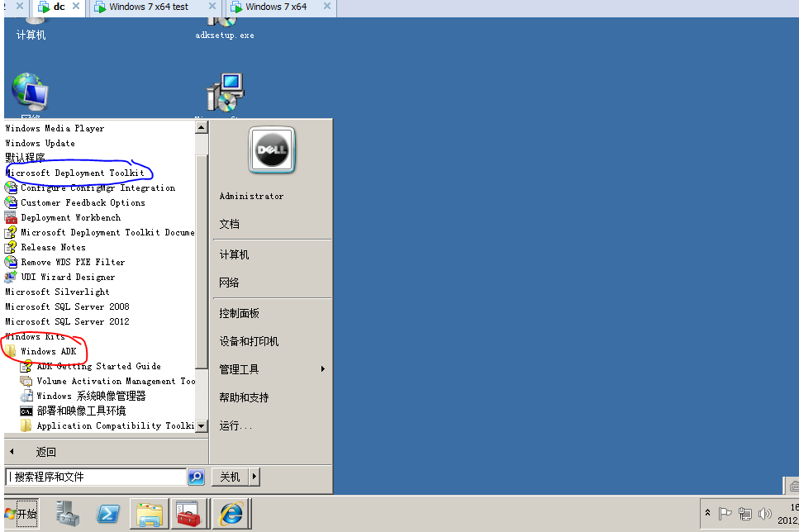Image resolution: width=799 pixels, height=532 pixels.
Task: Open Windows Explorer from taskbar
Action: [150, 514]
